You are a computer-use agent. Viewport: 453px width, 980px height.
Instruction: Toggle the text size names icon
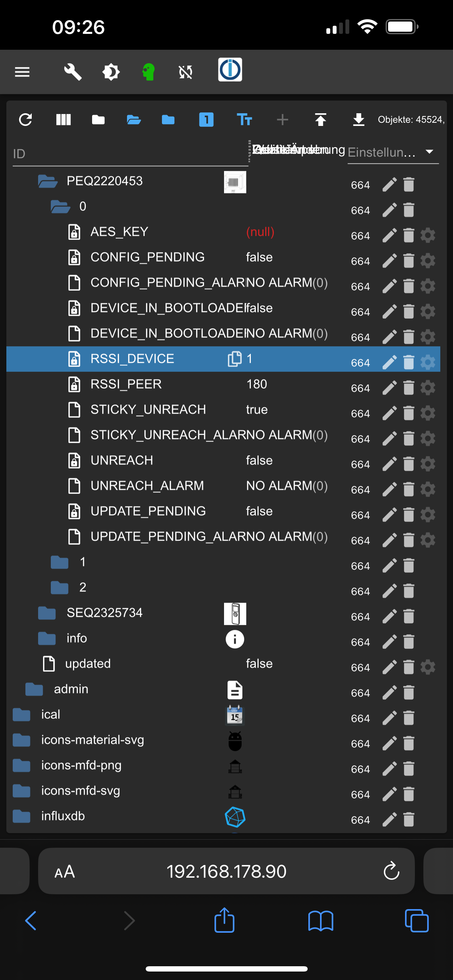244,120
